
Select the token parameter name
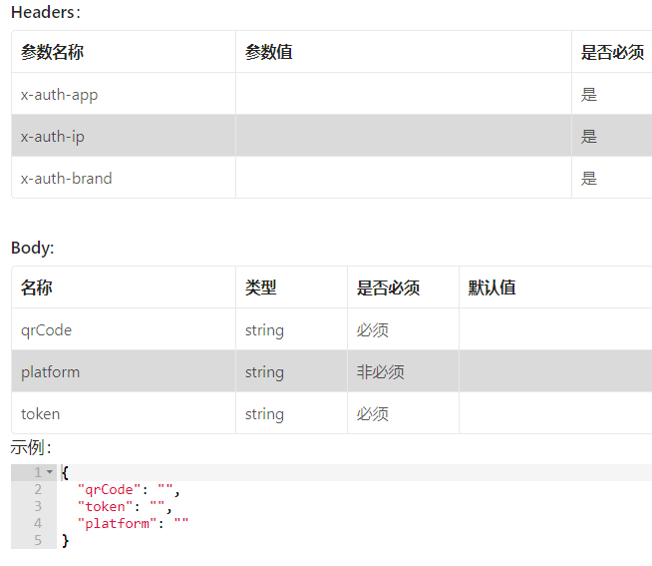[40, 414]
